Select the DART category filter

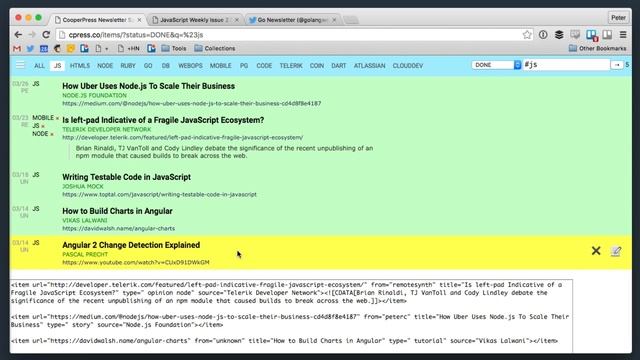coord(338,66)
